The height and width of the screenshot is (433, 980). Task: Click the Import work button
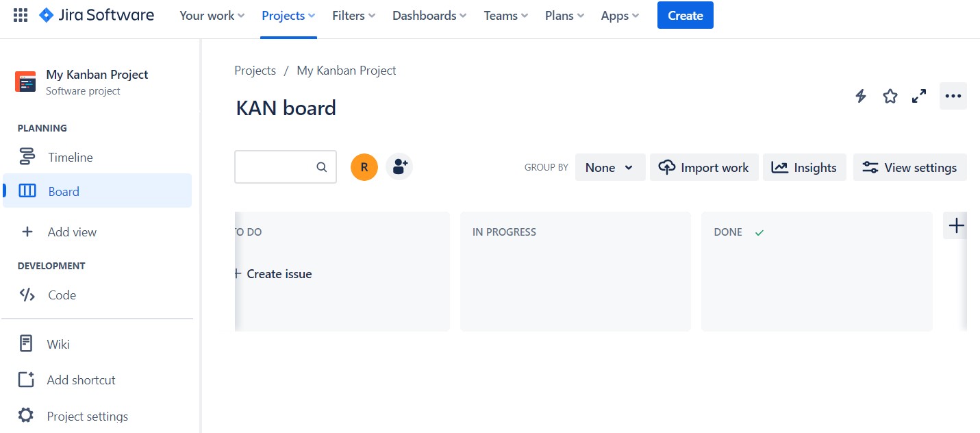(704, 168)
